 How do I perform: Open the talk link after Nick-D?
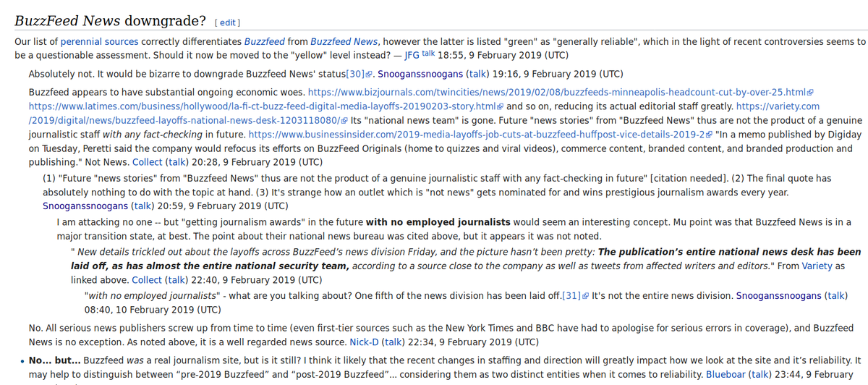pyautogui.click(x=392, y=342)
